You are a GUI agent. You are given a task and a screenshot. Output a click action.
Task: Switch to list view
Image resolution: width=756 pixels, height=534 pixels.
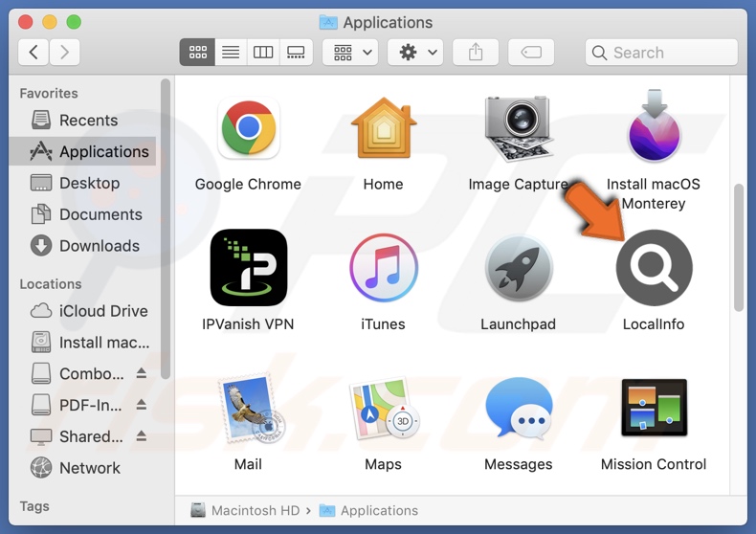point(231,52)
